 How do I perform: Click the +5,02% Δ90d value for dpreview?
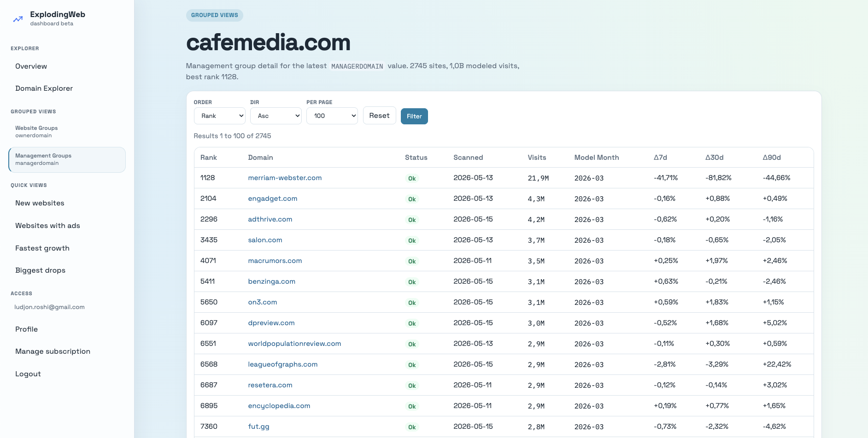[x=775, y=323]
